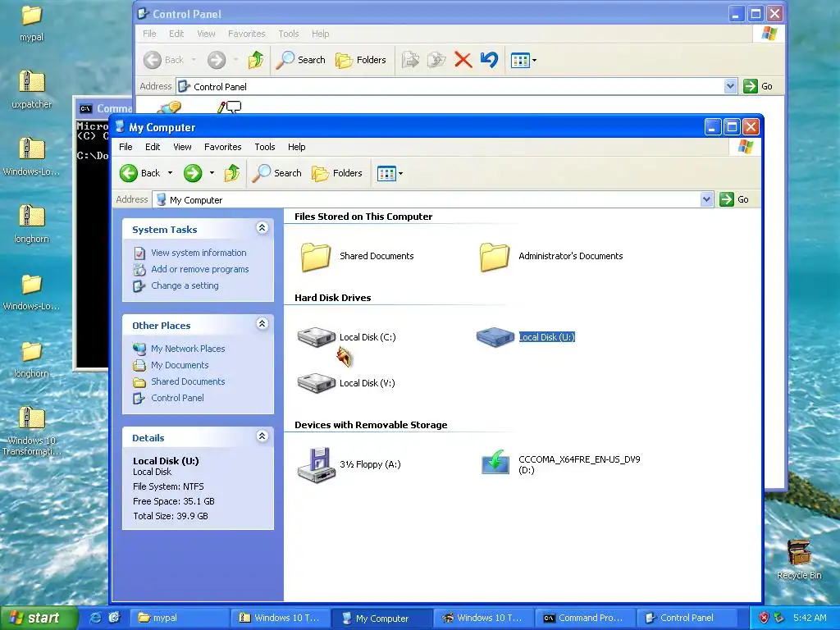Viewport: 840px width, 630px height.
Task: Open Shared Documents link in Other Places
Action: pyautogui.click(x=188, y=381)
